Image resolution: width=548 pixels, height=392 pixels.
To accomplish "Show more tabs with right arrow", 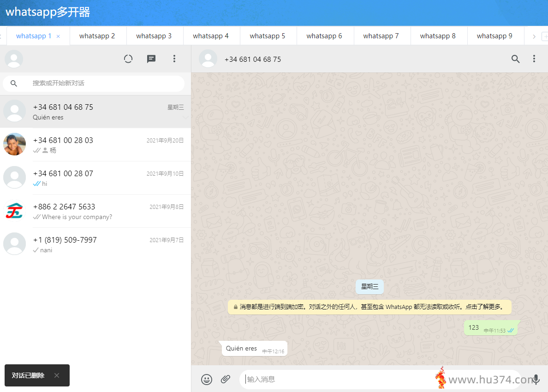I will click(x=534, y=36).
